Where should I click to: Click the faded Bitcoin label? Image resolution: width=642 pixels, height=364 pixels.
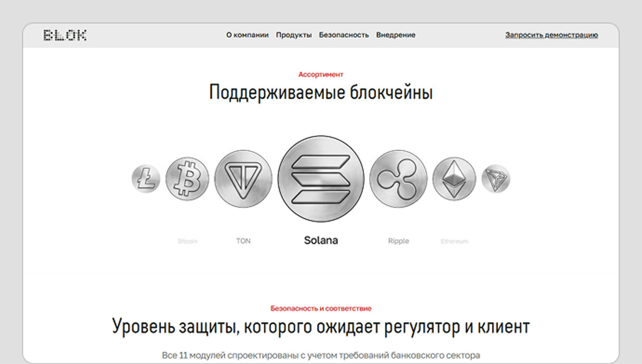[187, 241]
